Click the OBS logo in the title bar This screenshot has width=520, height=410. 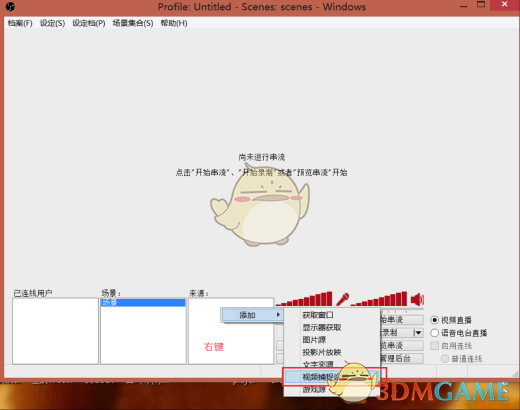pos(10,6)
